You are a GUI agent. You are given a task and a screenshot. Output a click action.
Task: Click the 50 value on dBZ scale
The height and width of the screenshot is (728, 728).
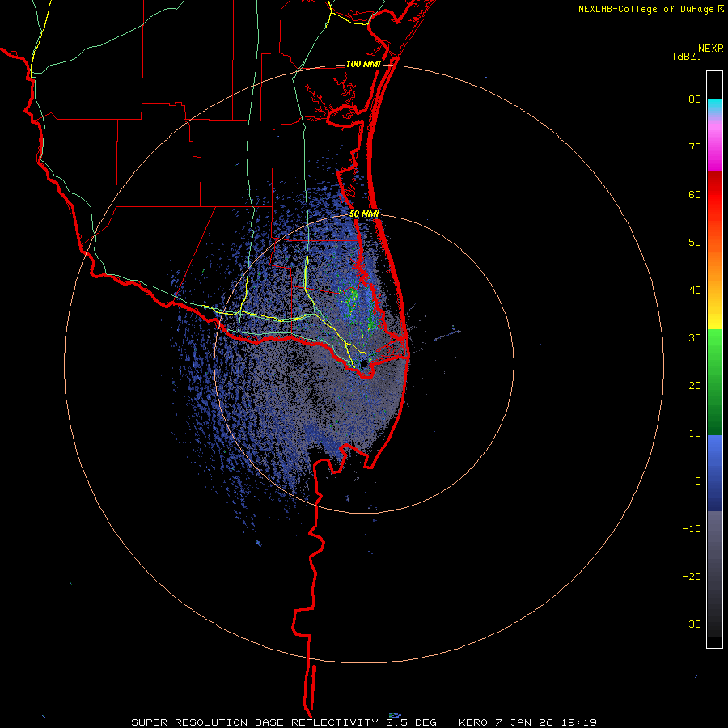click(x=695, y=243)
